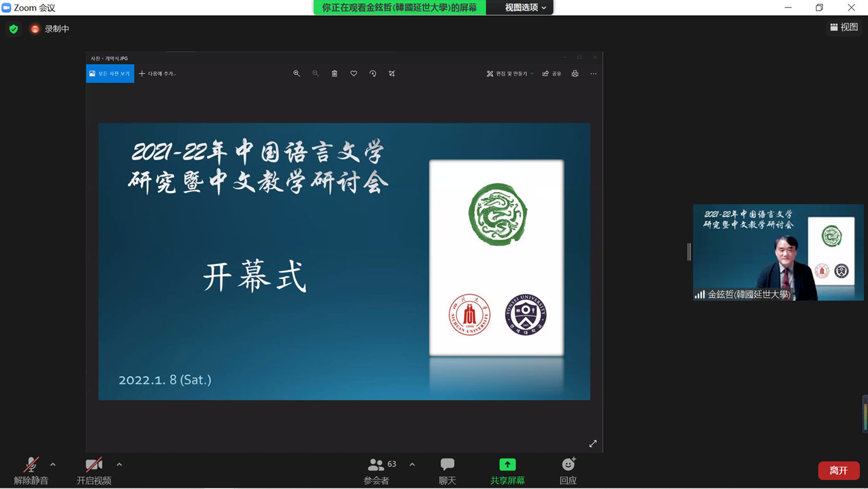Screen dimensions: 868x489
Task: Open the microphone device chevron menu
Action: tap(53, 465)
